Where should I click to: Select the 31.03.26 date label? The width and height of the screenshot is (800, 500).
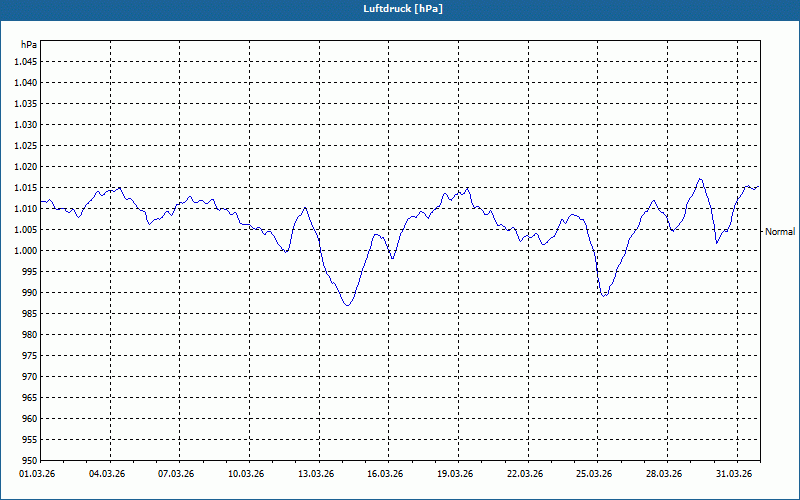click(x=734, y=474)
